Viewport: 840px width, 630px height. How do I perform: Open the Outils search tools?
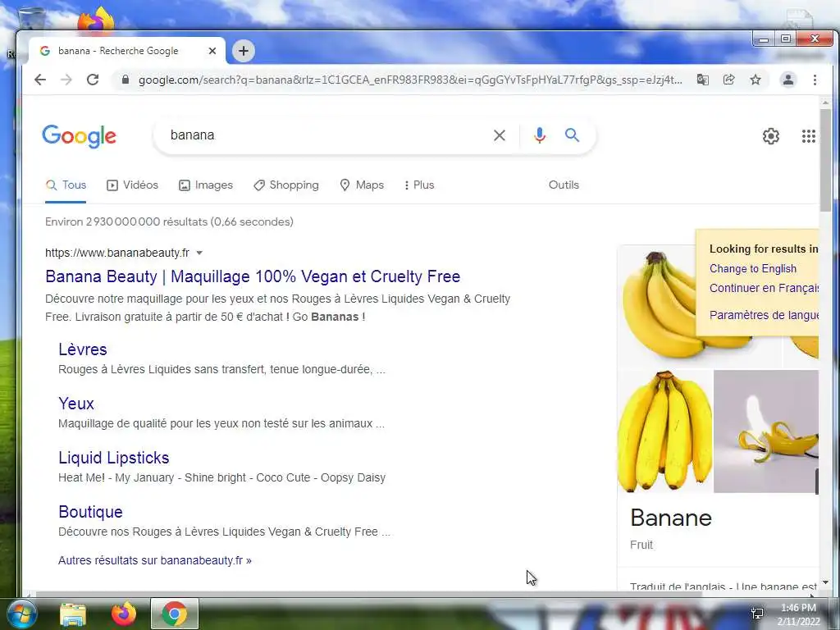[x=564, y=185]
